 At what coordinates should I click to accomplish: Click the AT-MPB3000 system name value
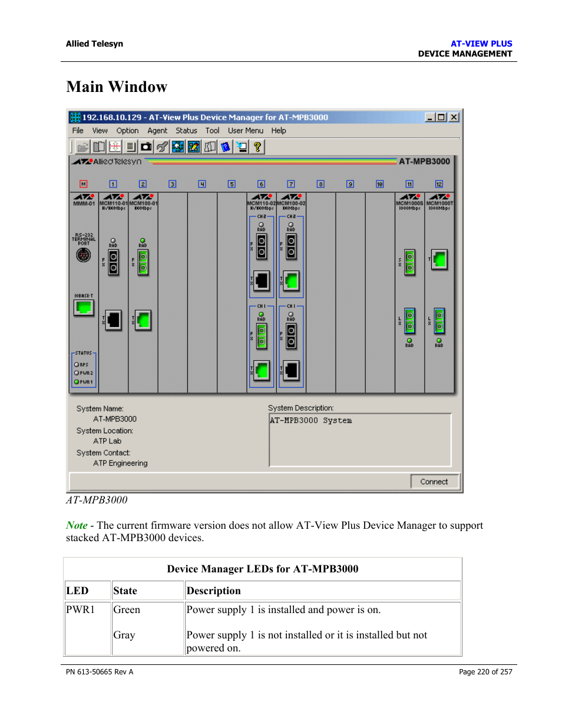[115, 419]
